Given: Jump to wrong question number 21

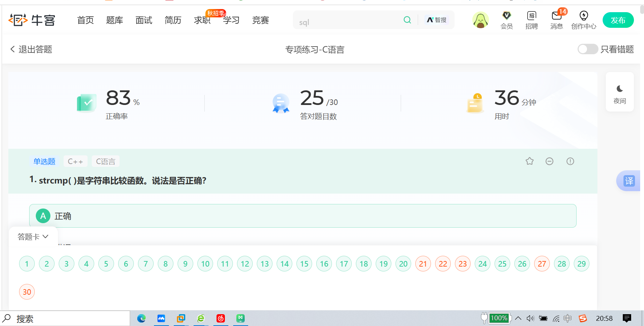Looking at the screenshot, I should pyautogui.click(x=423, y=264).
